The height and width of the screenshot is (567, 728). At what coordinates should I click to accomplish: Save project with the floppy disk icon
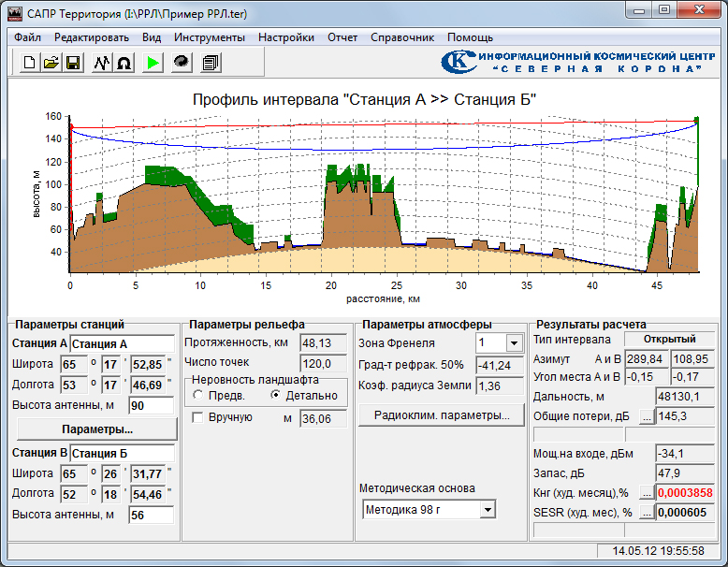(73, 63)
